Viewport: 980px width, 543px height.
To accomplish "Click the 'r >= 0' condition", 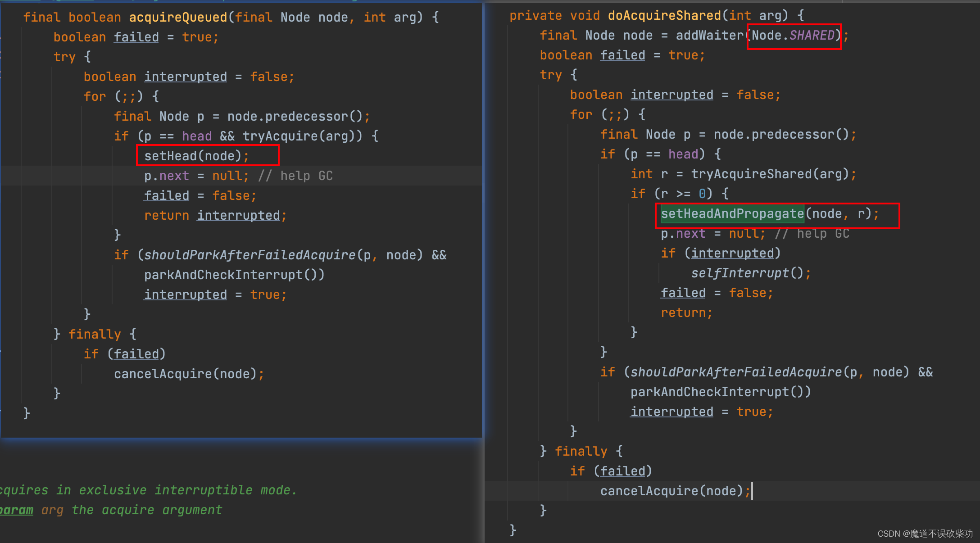I will pyautogui.click(x=683, y=194).
